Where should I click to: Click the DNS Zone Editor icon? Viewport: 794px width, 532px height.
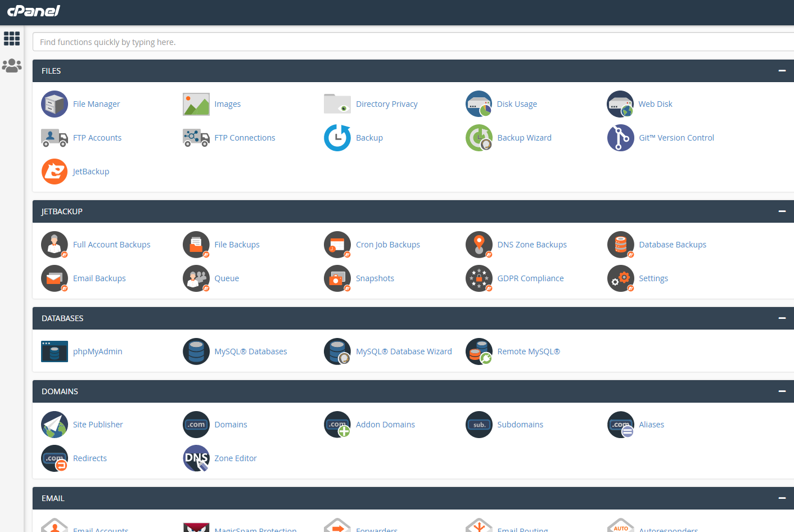pyautogui.click(x=196, y=458)
